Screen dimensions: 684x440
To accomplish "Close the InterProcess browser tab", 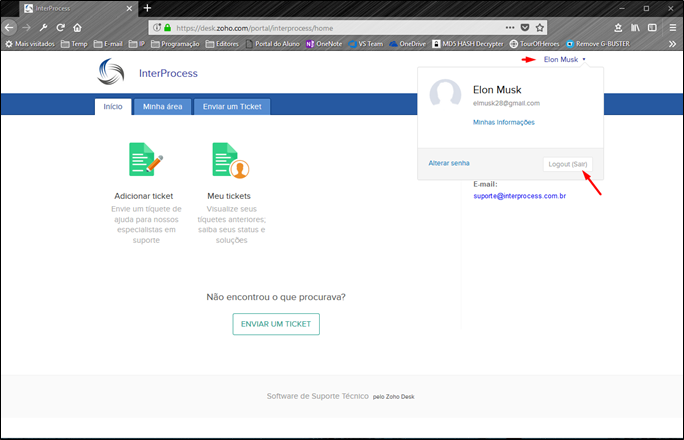I will 129,8.
